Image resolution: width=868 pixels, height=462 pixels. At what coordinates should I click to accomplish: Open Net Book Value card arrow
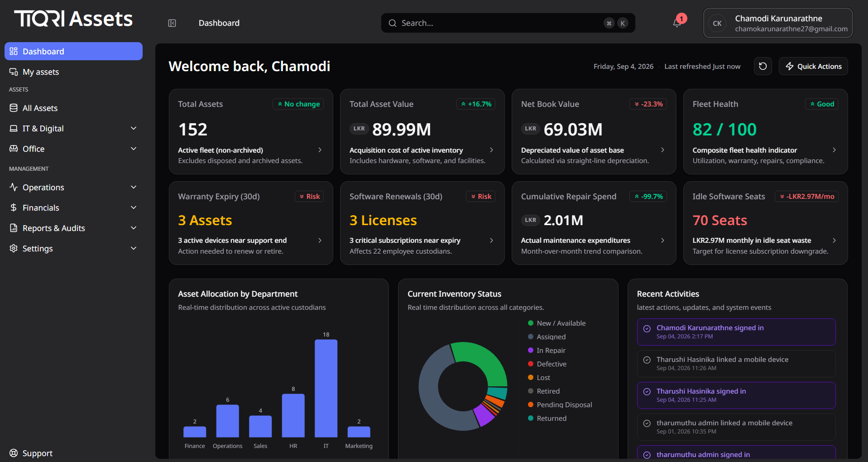click(663, 150)
